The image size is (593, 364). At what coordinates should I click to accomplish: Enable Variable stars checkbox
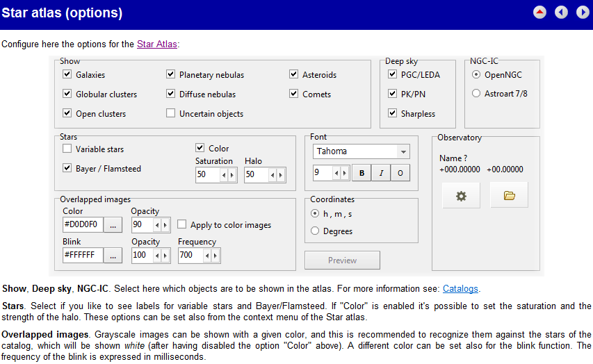tap(67, 149)
